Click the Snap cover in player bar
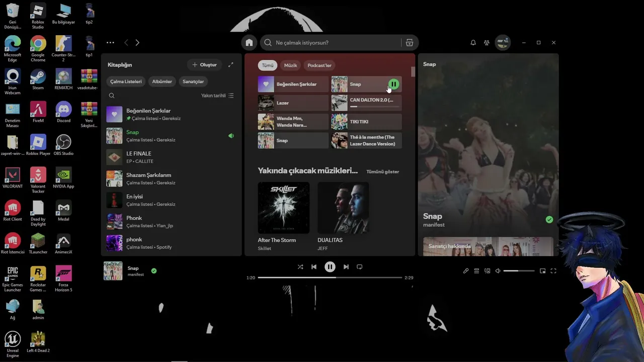Viewport: 644px width, 362px height. tap(113, 271)
